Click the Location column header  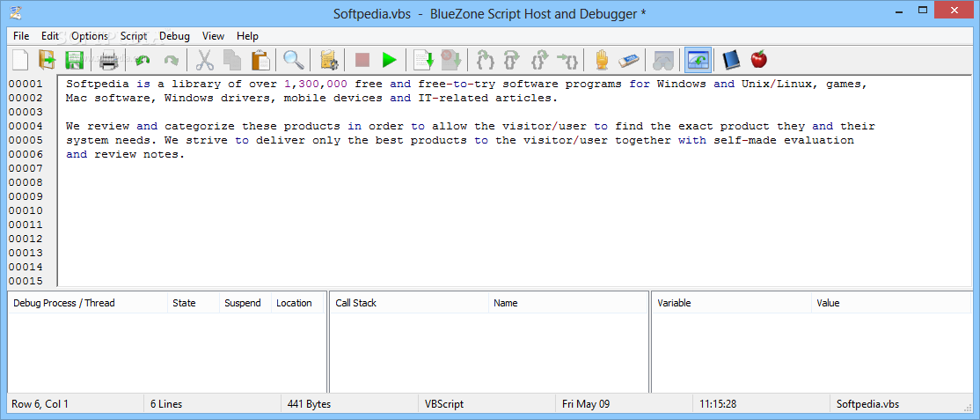coord(297,303)
